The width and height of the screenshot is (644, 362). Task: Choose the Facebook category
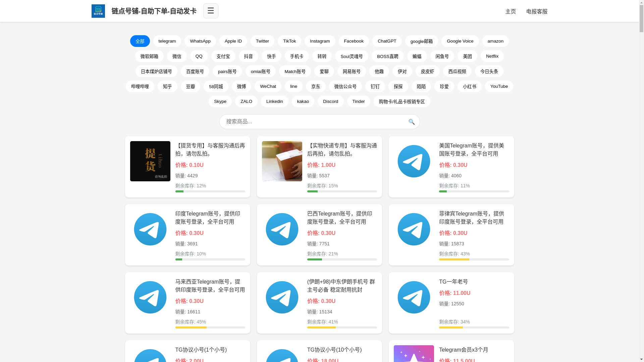pyautogui.click(x=354, y=41)
